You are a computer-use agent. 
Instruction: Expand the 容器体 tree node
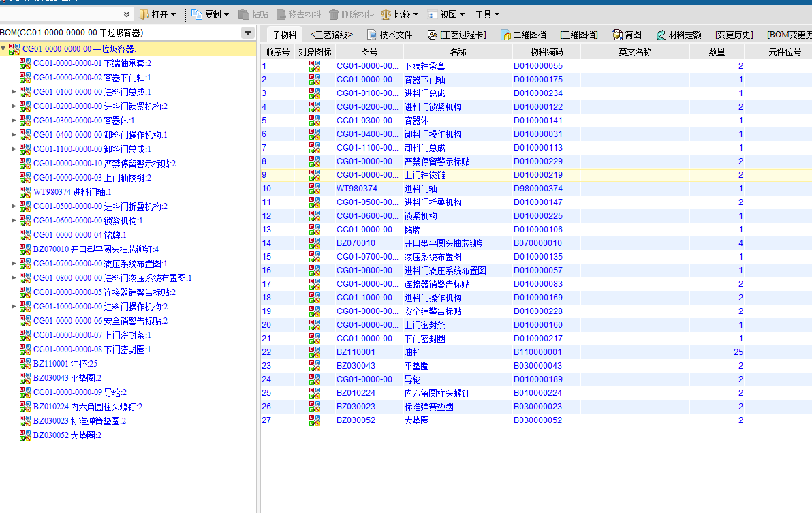(14, 121)
